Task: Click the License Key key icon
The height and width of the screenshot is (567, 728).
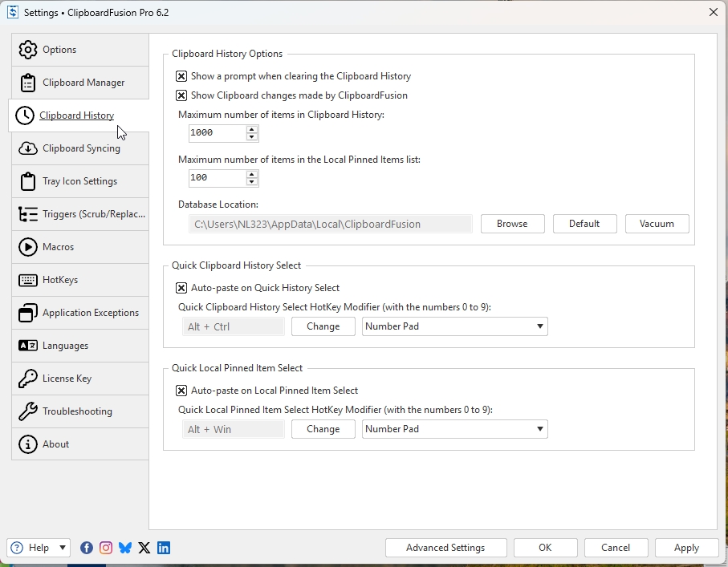Action: 28,379
